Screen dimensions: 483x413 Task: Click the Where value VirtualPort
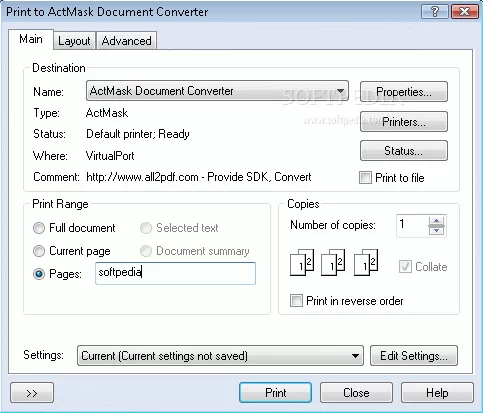click(110, 156)
